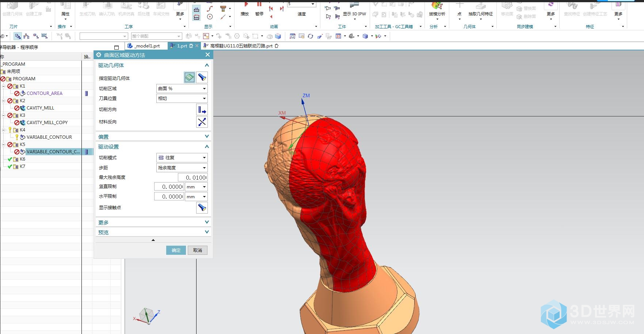Viewport: 644px width, 334px height.
Task: Collapse the K1 tree node
Action: click(x=4, y=86)
